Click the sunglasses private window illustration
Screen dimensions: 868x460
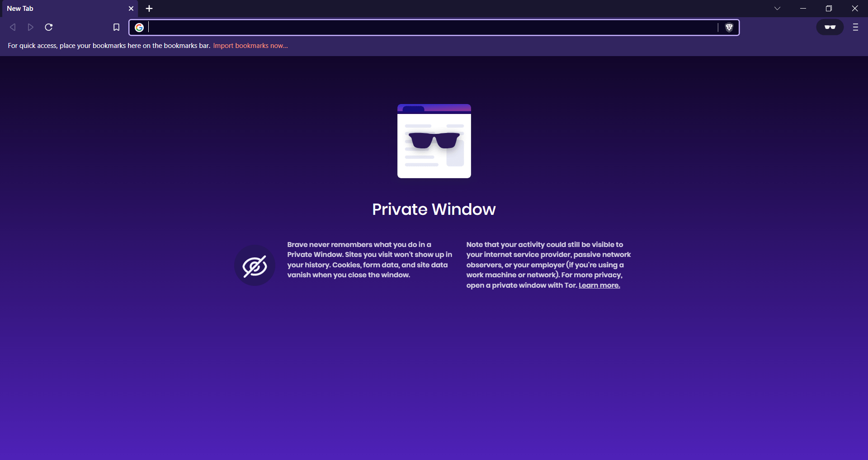[434, 141]
